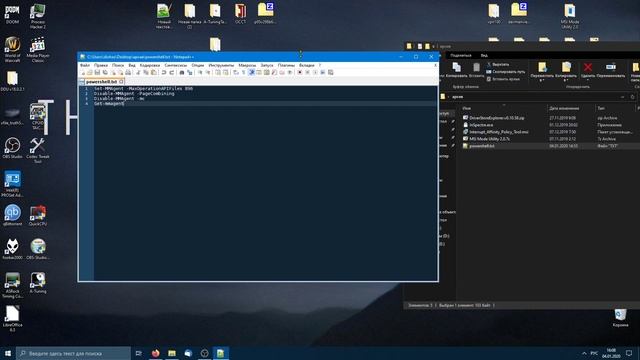The width and height of the screenshot is (640, 360).
Task: Redo the edit in Notepad++ toolbar
Action: tap(172, 72)
